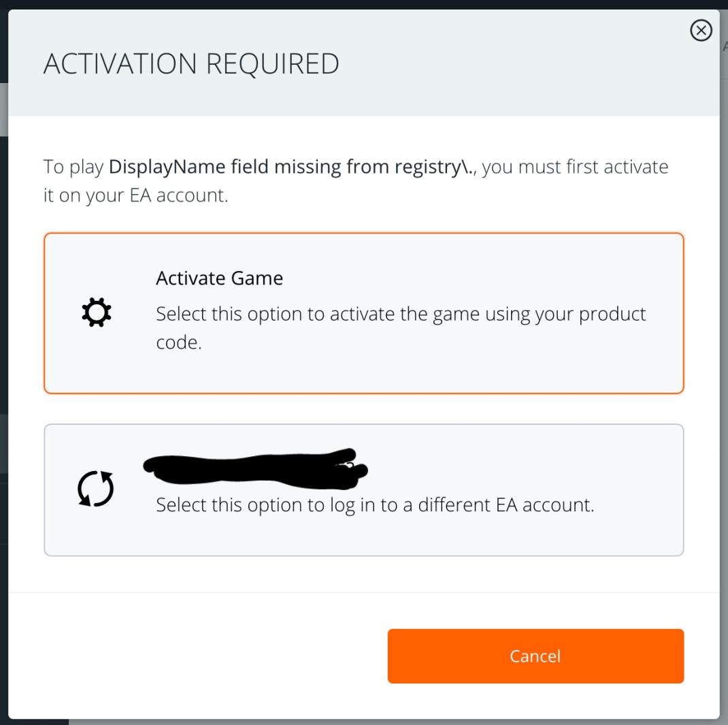
Task: Click the circular arrows switch-account icon
Action: pyautogui.click(x=96, y=490)
